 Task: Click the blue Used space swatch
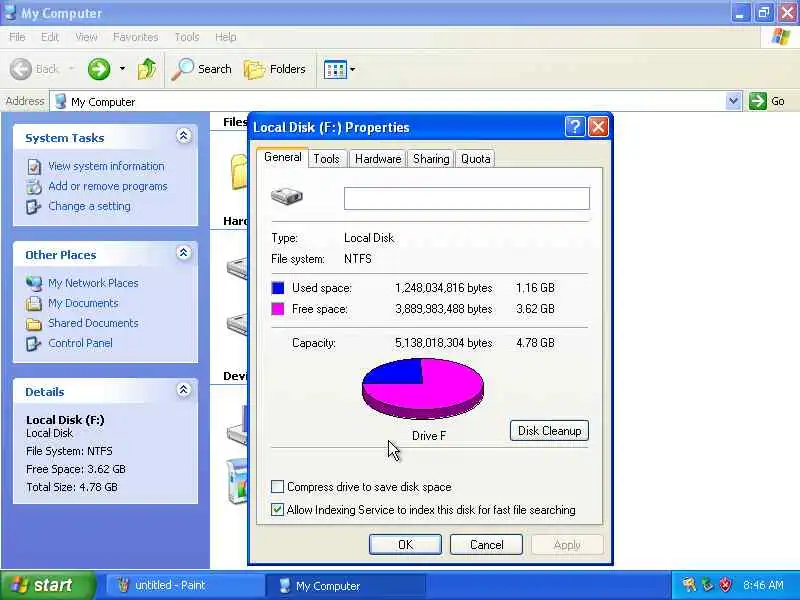coord(278,288)
